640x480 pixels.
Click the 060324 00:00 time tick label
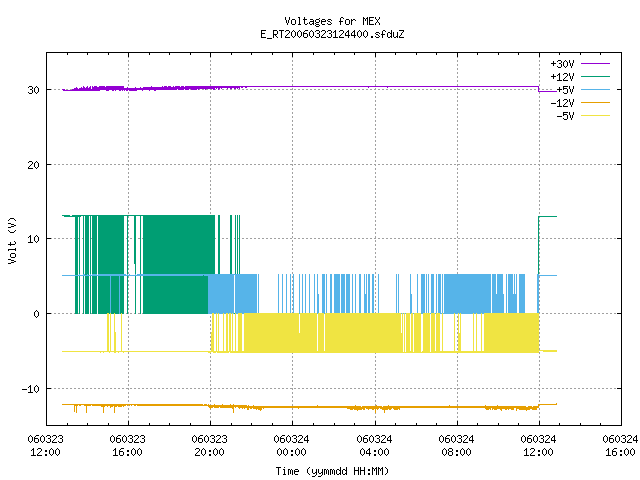click(x=291, y=445)
